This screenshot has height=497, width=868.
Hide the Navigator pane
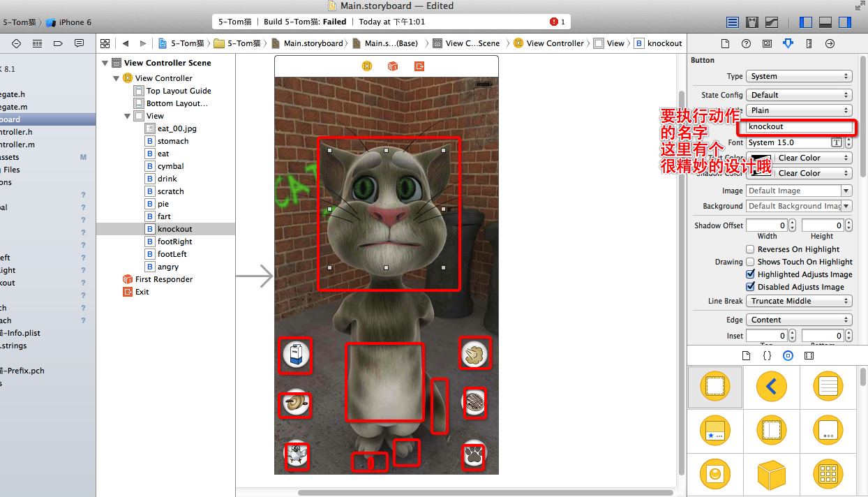tap(805, 22)
